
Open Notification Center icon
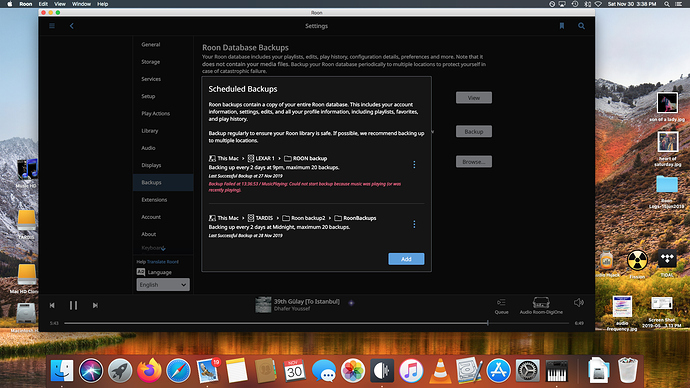[x=679, y=4]
